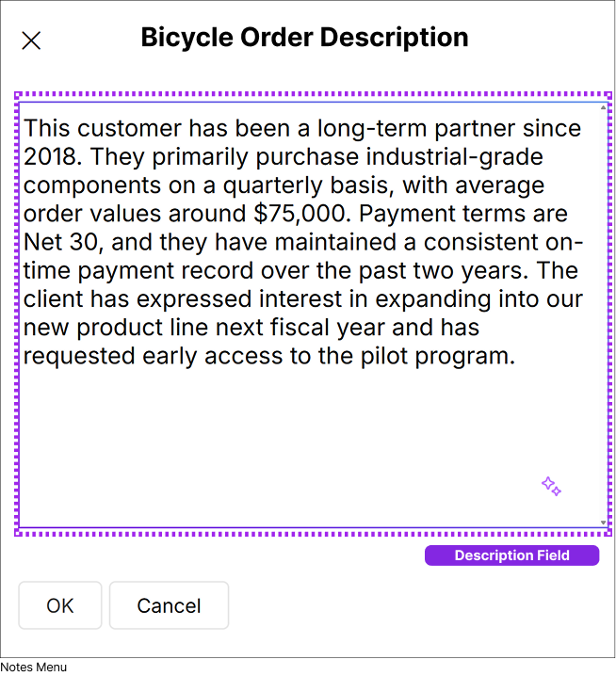Screen dimensions: 616x676
Task: Click the empty area of description textbox
Action: 283,443
